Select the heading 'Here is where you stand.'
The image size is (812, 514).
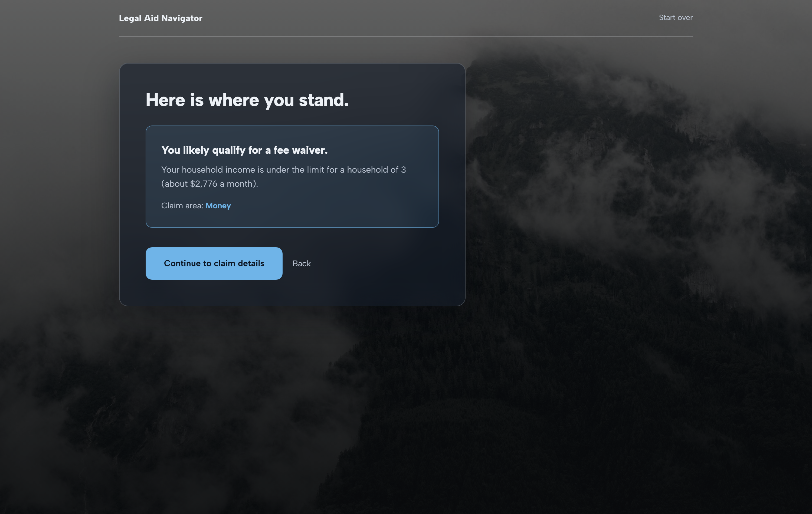coord(247,100)
